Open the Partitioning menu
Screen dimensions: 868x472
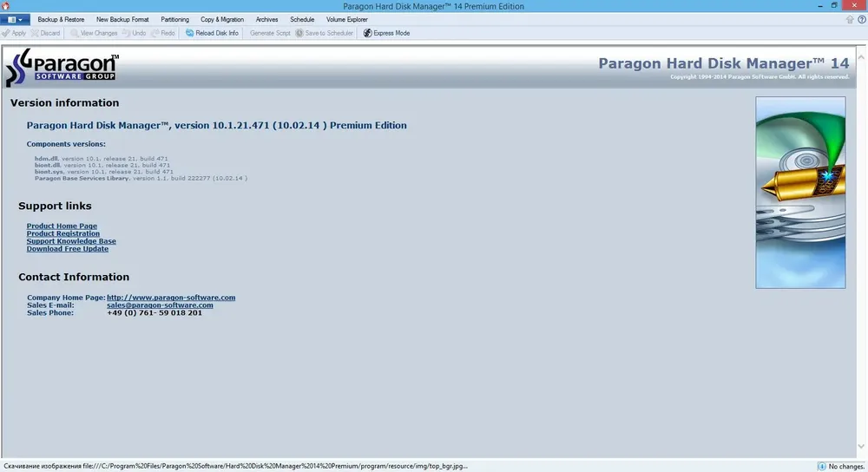click(x=175, y=19)
